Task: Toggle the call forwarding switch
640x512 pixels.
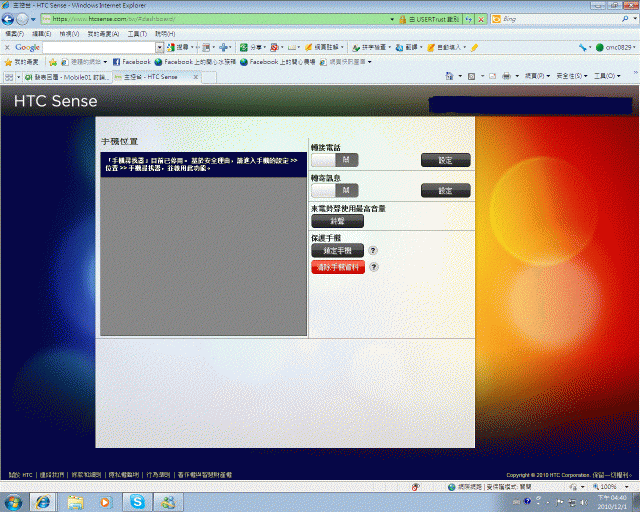Action: point(335,160)
